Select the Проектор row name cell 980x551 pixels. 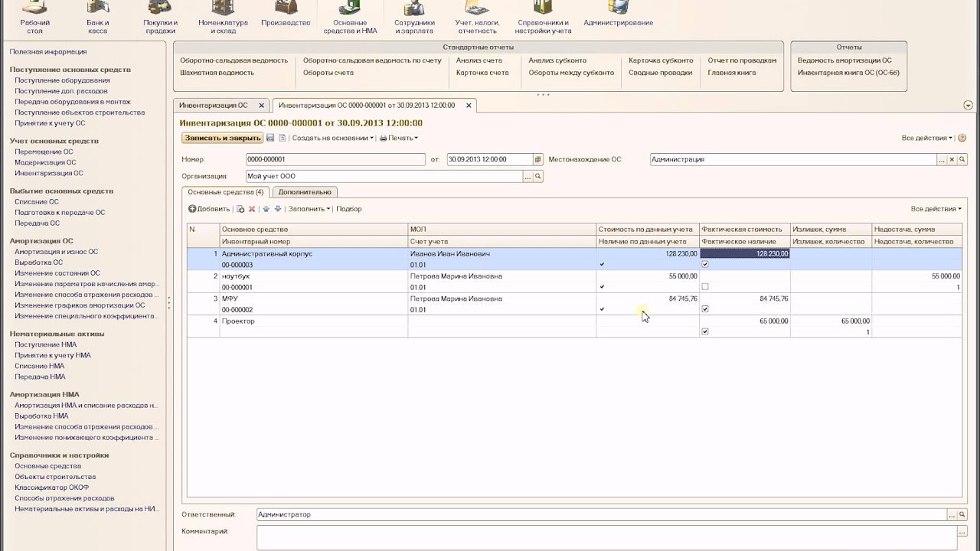[x=314, y=321]
